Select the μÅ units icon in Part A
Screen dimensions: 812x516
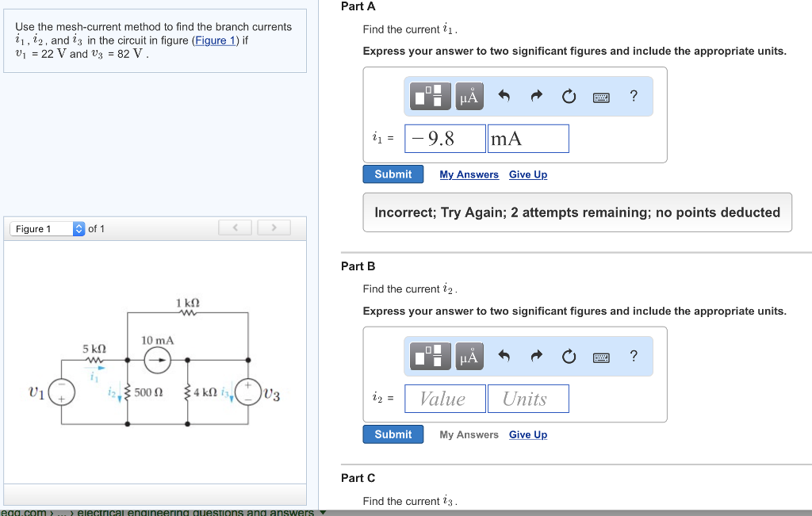469,96
